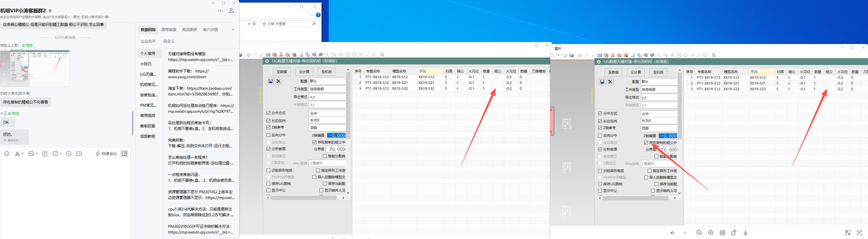The width and height of the screenshot is (868, 239).
Task: Open the three-dots menu of group chat
Action: [220, 10]
